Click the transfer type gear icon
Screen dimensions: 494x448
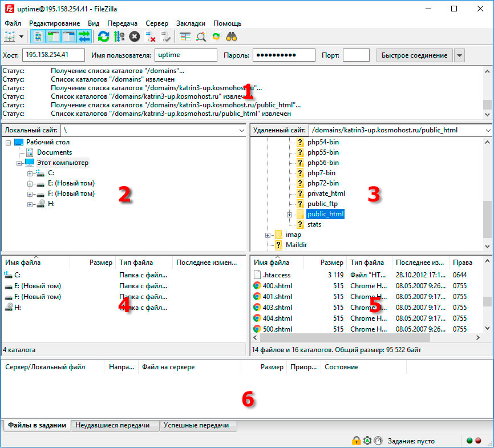(x=367, y=441)
